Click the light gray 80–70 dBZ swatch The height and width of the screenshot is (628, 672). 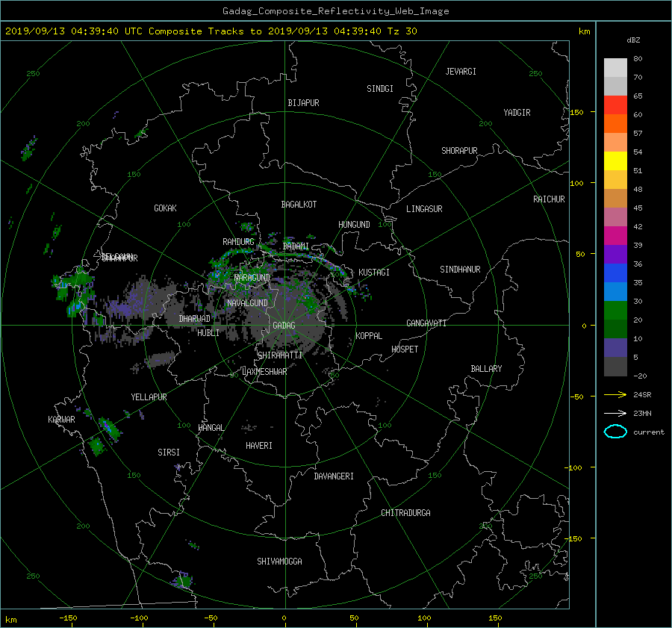pos(615,68)
